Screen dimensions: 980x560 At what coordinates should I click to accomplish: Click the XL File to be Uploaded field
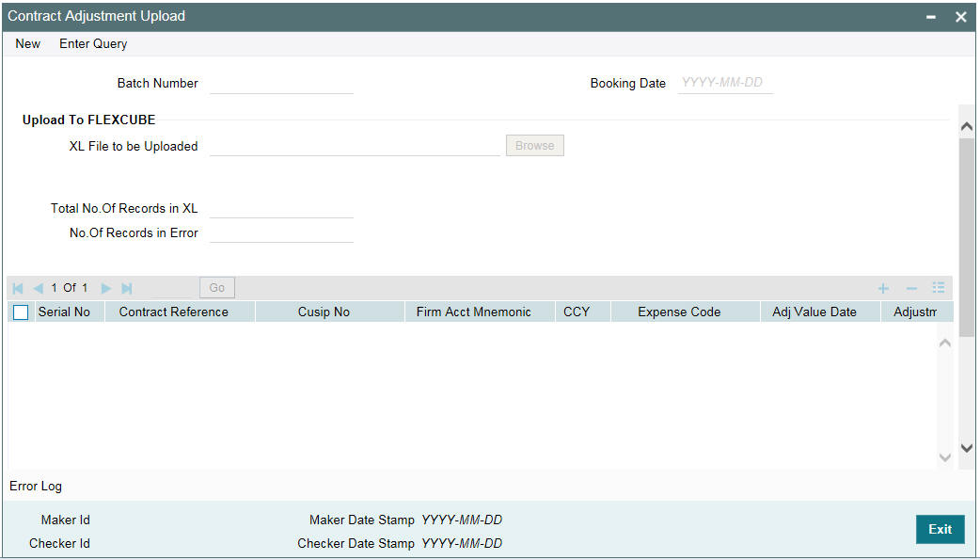click(355, 146)
